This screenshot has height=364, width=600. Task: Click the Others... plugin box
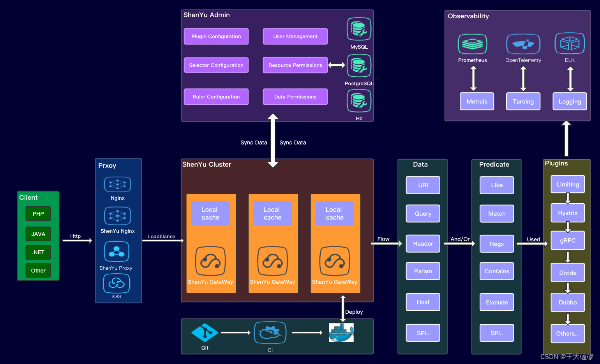tap(568, 333)
